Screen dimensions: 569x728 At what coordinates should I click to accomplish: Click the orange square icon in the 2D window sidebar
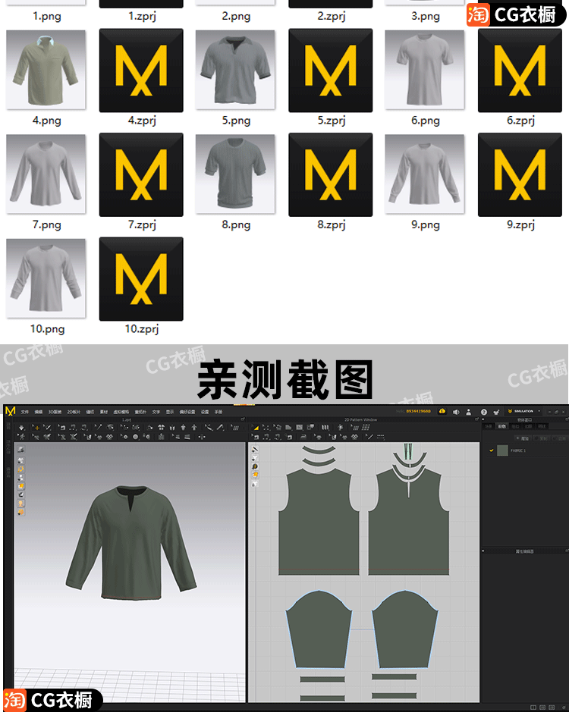click(x=255, y=475)
